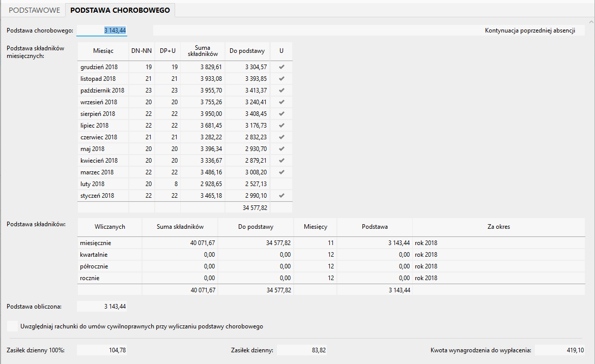Screen dimensions: 595x364
Task: Click the Zasiłek dzienny 100% value field
Action: (x=102, y=350)
